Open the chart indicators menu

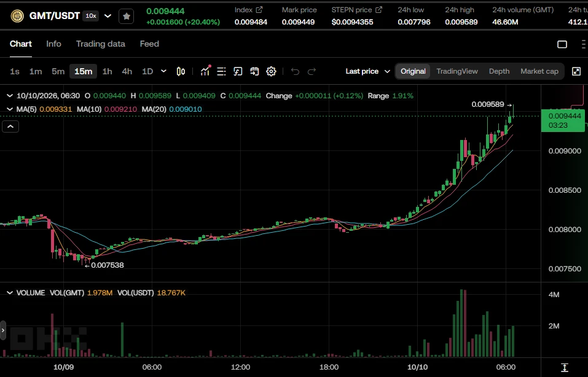[x=205, y=71]
